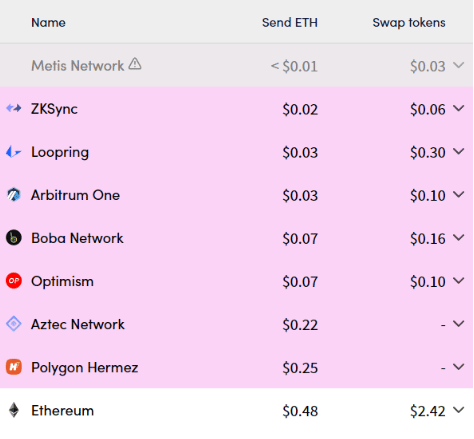The height and width of the screenshot is (439, 474).
Task: Open the Arbitrum One name link
Action: click(x=75, y=195)
